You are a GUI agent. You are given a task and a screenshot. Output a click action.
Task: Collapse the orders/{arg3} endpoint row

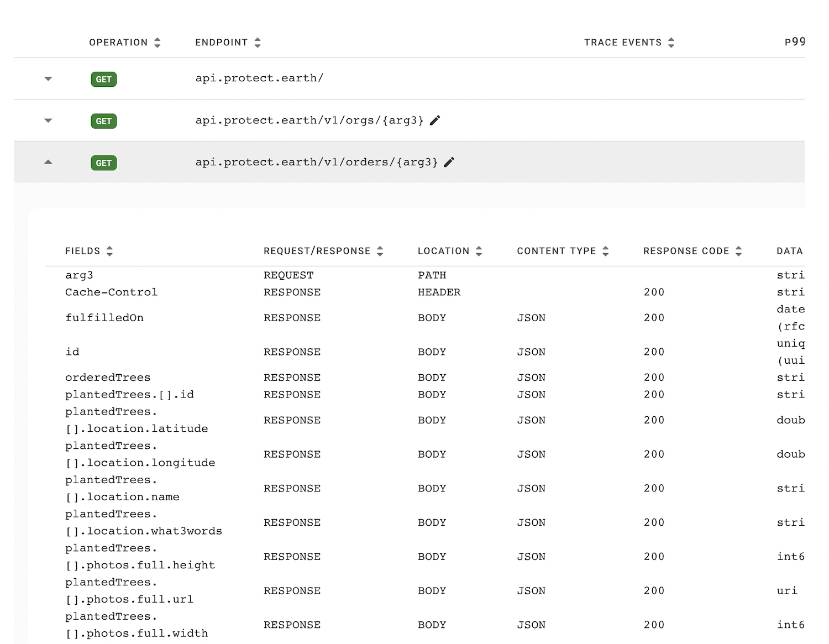48,162
